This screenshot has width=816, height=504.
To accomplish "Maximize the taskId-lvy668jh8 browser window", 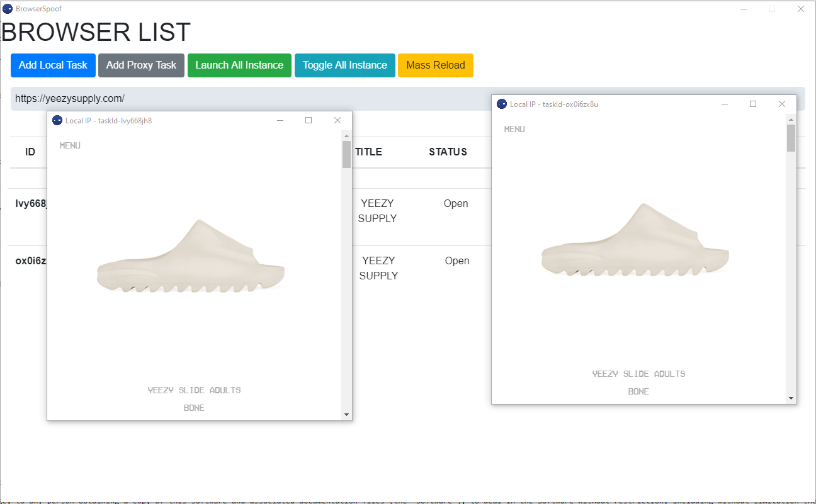I will pyautogui.click(x=309, y=120).
